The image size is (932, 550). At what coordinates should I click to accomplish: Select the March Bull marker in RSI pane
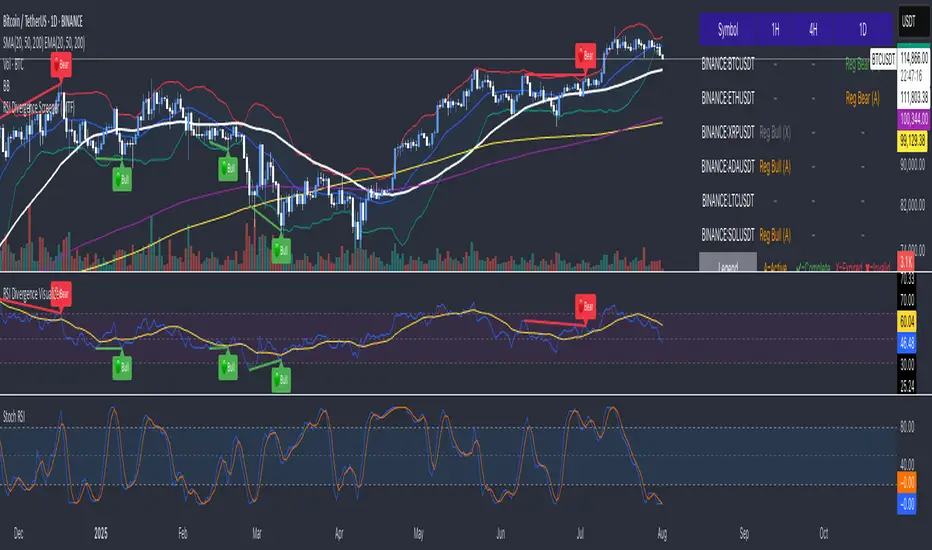tap(281, 380)
